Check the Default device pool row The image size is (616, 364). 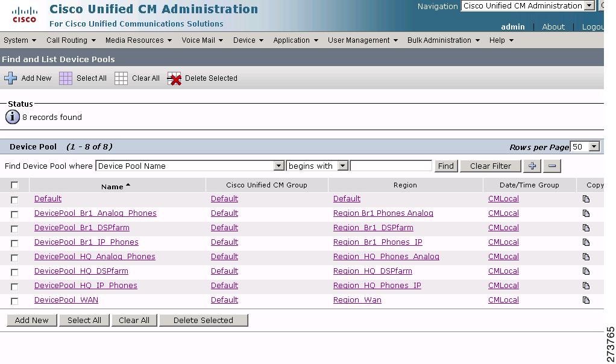(x=14, y=200)
